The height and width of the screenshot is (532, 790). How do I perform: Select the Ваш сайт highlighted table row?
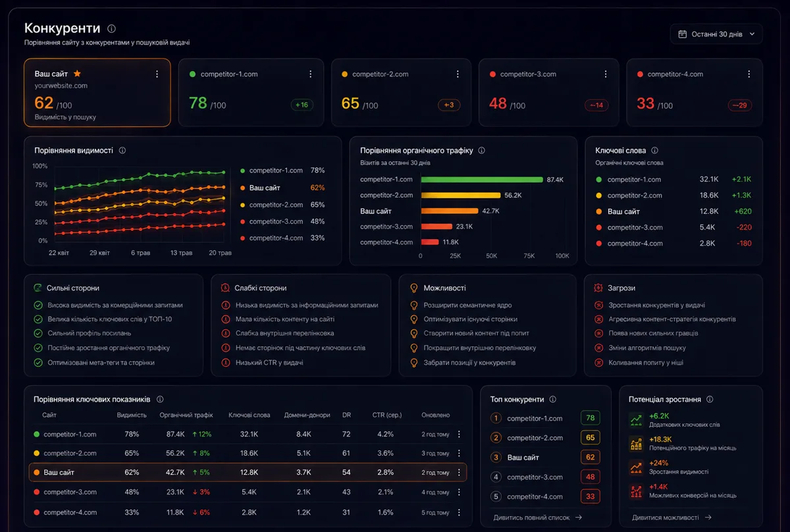click(248, 473)
